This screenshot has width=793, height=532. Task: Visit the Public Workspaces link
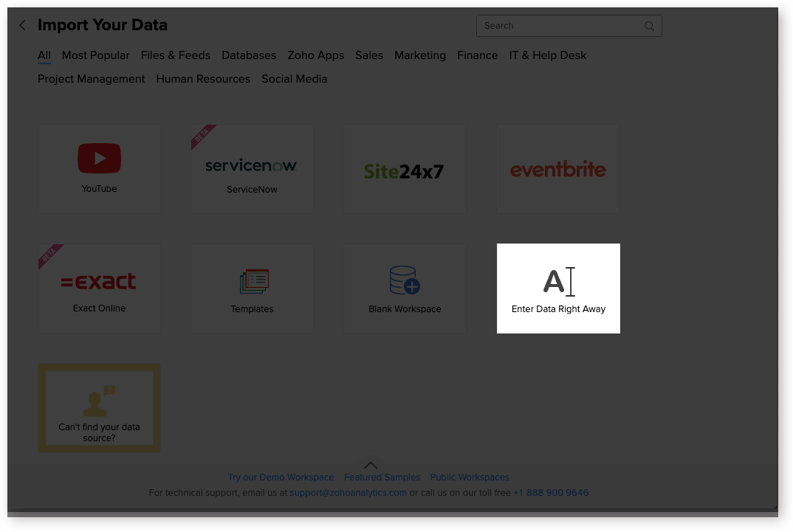point(470,477)
